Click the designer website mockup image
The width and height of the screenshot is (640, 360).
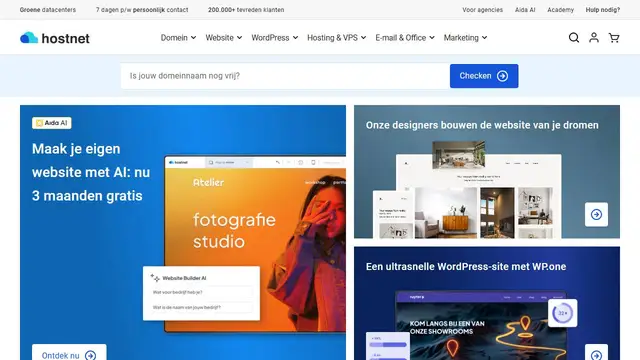(x=467, y=190)
